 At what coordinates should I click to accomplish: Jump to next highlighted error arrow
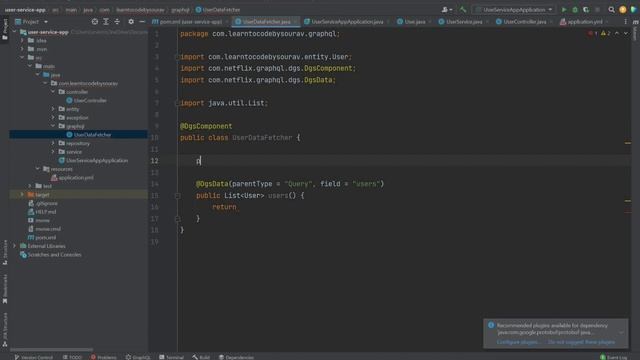pyautogui.click(x=626, y=33)
